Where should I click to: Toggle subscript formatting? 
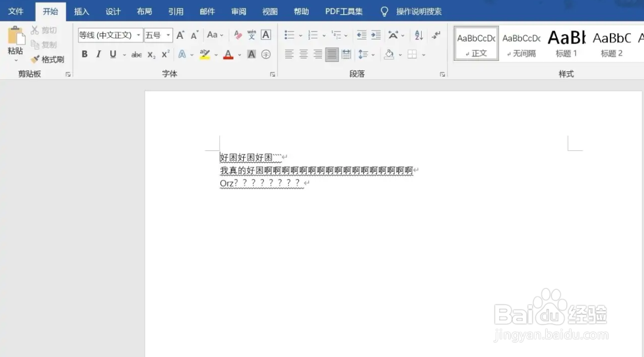click(x=151, y=54)
